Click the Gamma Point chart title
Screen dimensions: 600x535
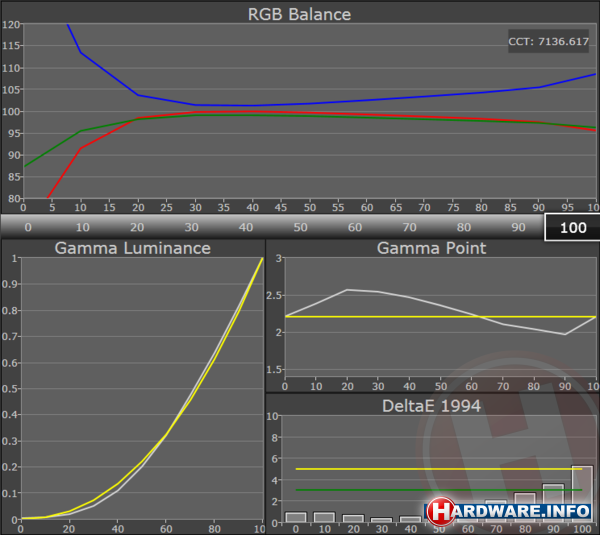click(431, 248)
